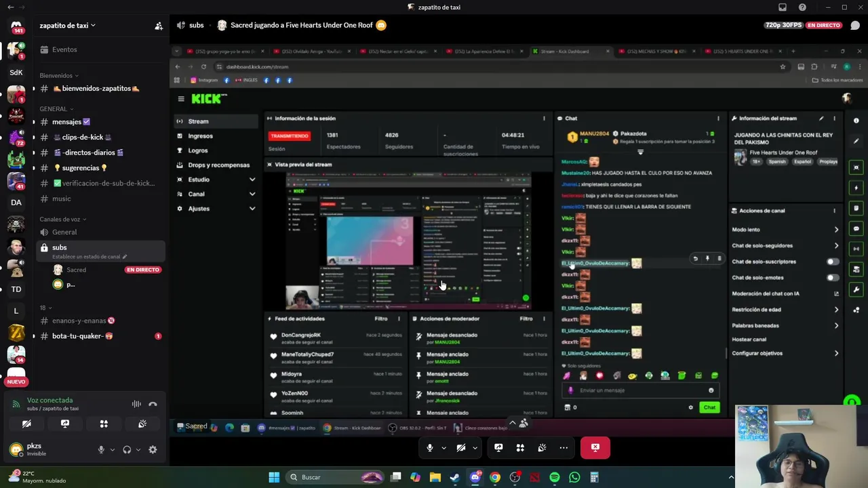Select the L server in the server list

click(x=16, y=310)
